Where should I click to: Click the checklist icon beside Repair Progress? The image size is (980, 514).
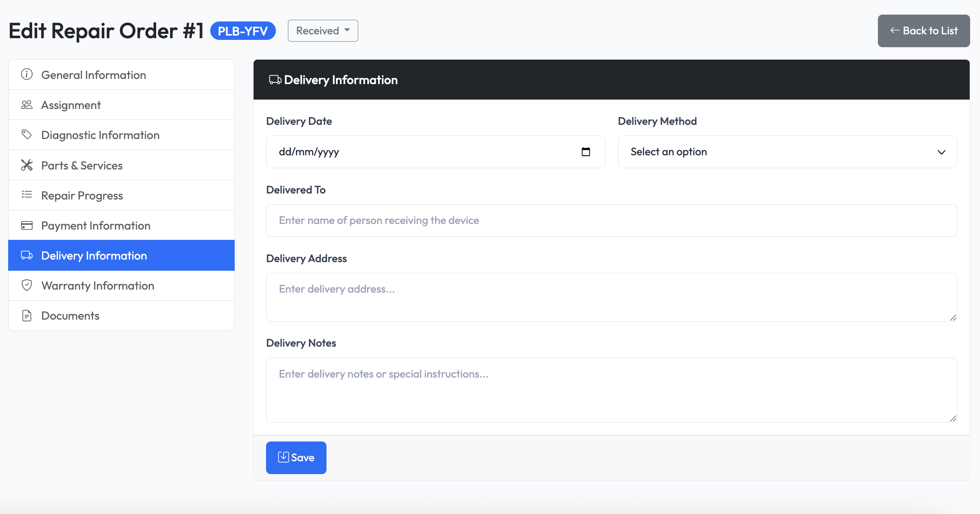pyautogui.click(x=27, y=195)
